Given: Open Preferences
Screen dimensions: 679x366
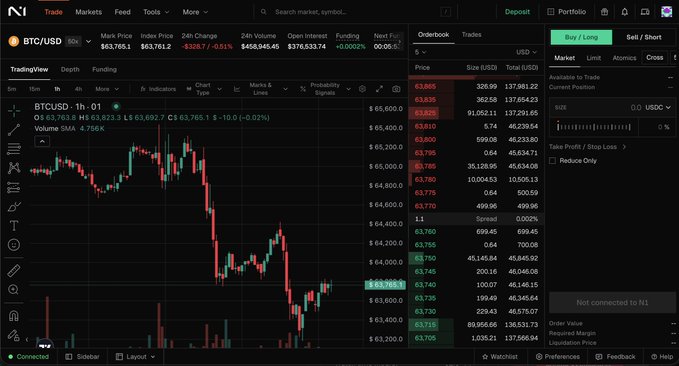Looking at the screenshot, I should pyautogui.click(x=558, y=356).
